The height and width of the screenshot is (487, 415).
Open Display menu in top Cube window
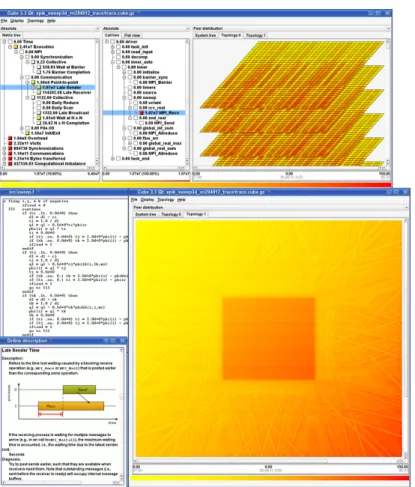tap(17, 21)
